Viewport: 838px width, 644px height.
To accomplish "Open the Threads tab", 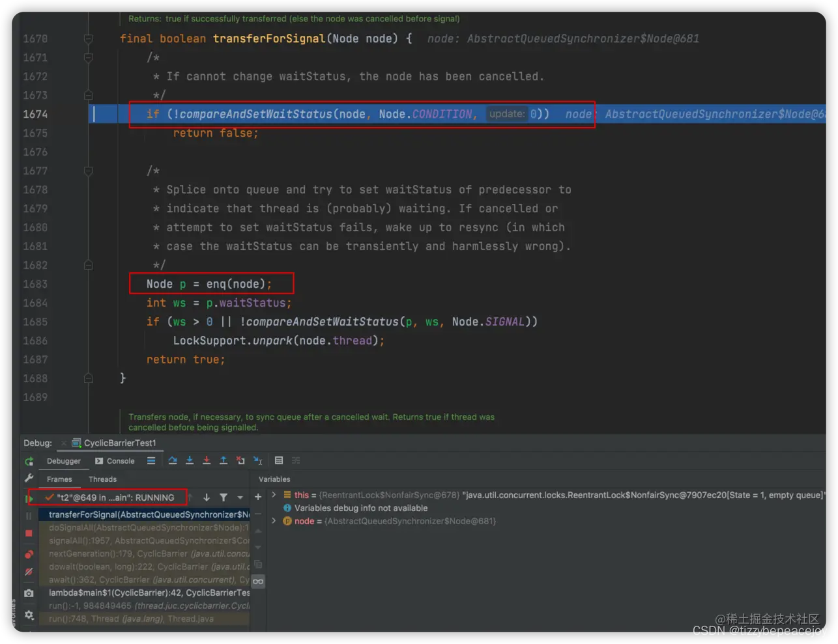I will click(x=102, y=479).
